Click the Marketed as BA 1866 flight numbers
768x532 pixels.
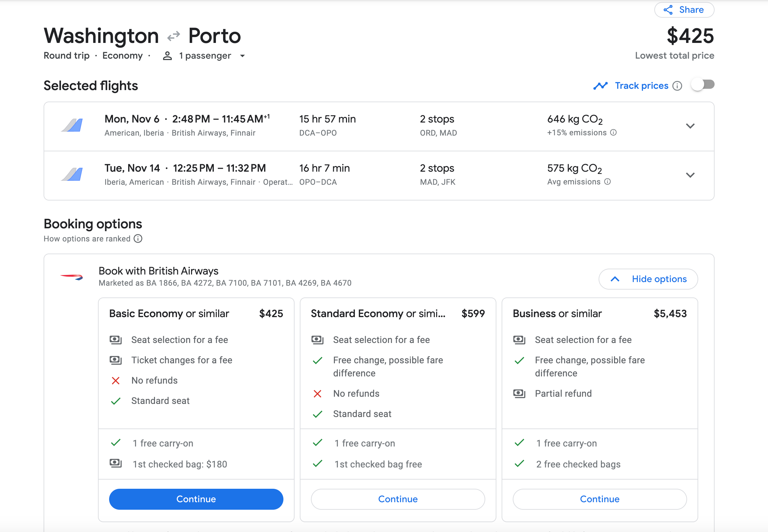pyautogui.click(x=225, y=283)
